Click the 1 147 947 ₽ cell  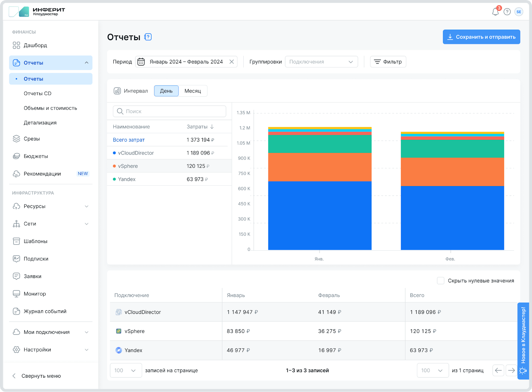(x=242, y=312)
